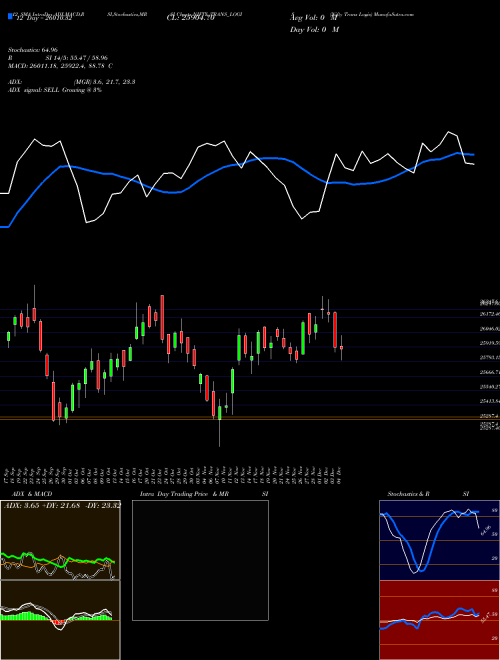500x660 pixels.
Task: Click the MACD histogram chart panel
Action: pyautogui.click(x=60, y=620)
